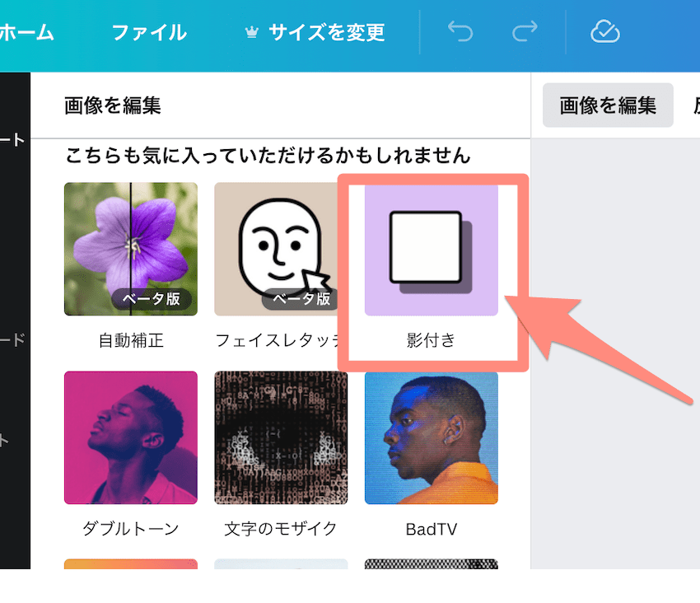Click the BadTV label text

coord(432,530)
